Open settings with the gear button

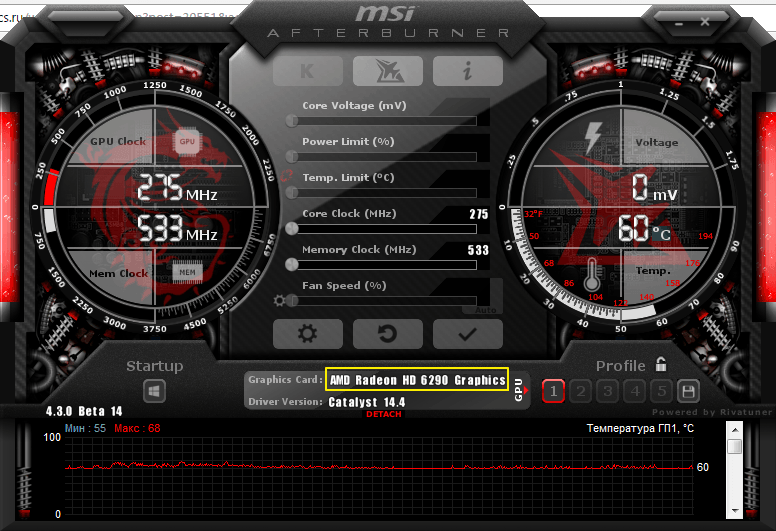(308, 333)
